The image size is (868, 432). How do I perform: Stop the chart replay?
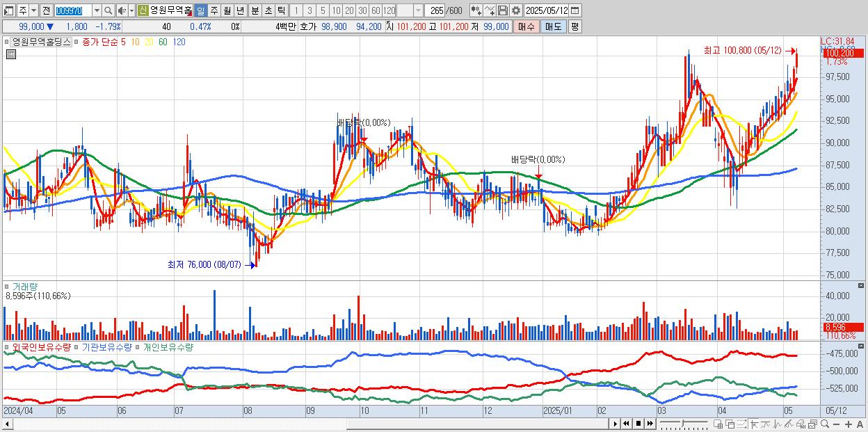(638, 424)
